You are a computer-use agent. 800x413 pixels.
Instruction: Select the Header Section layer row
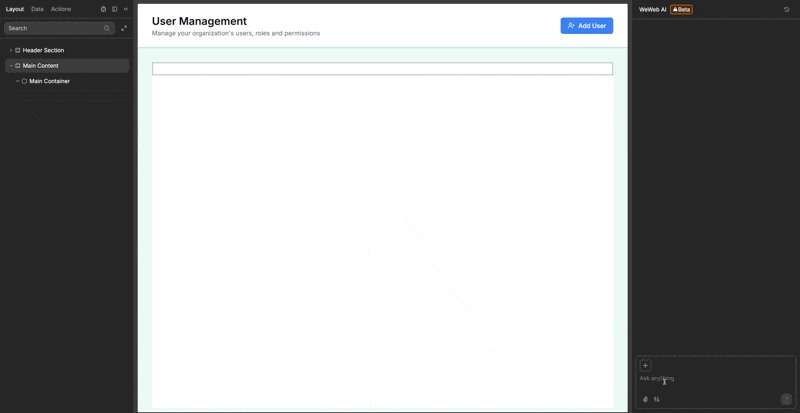click(x=67, y=51)
